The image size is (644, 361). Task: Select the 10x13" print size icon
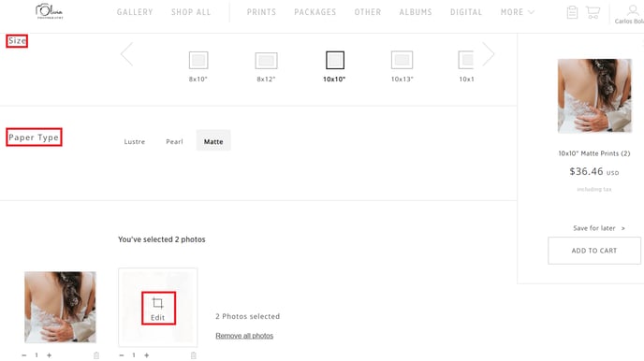402,60
